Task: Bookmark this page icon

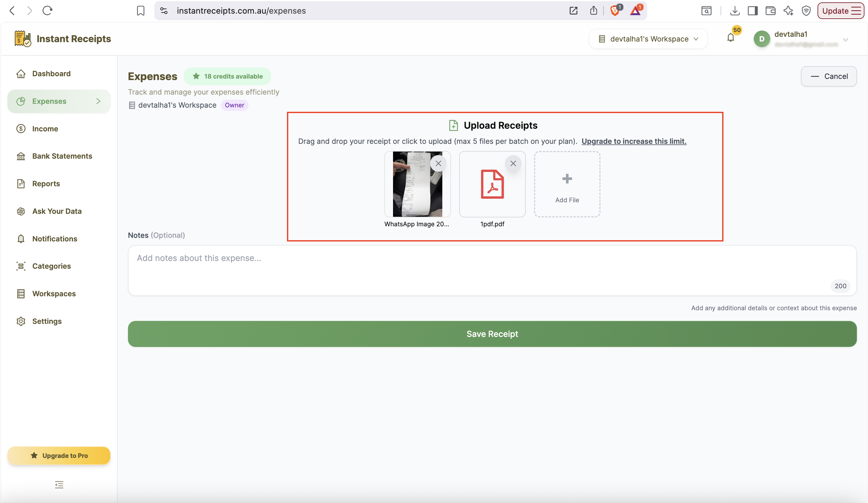Action: click(x=140, y=11)
